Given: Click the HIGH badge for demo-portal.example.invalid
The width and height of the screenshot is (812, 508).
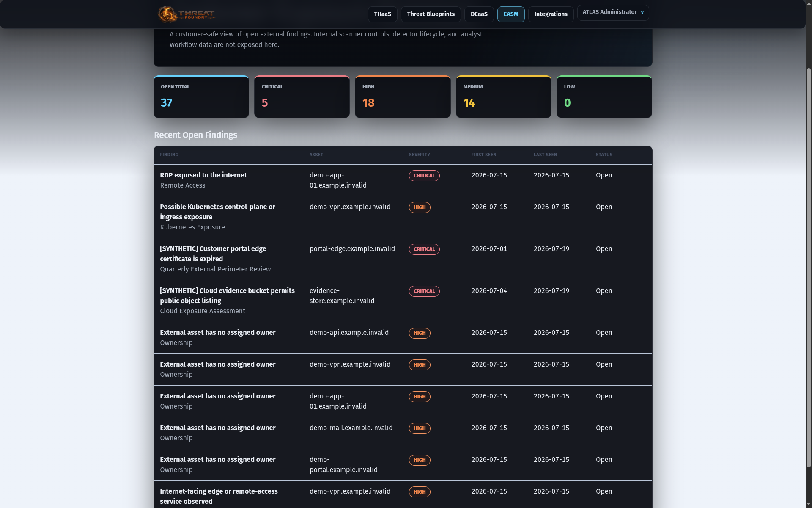Looking at the screenshot, I should [420, 460].
